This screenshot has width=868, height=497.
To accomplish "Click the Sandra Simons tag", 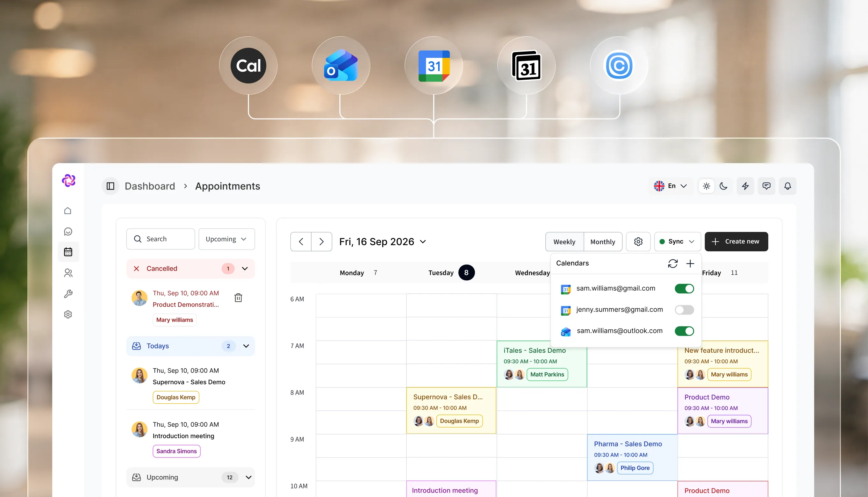I will click(x=176, y=451).
